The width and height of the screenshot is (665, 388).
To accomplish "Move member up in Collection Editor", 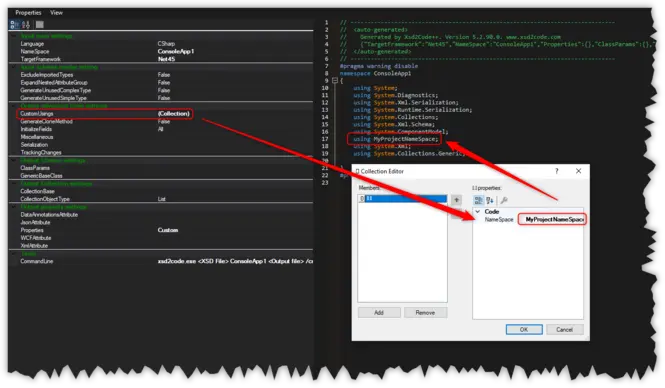I will click(x=456, y=200).
